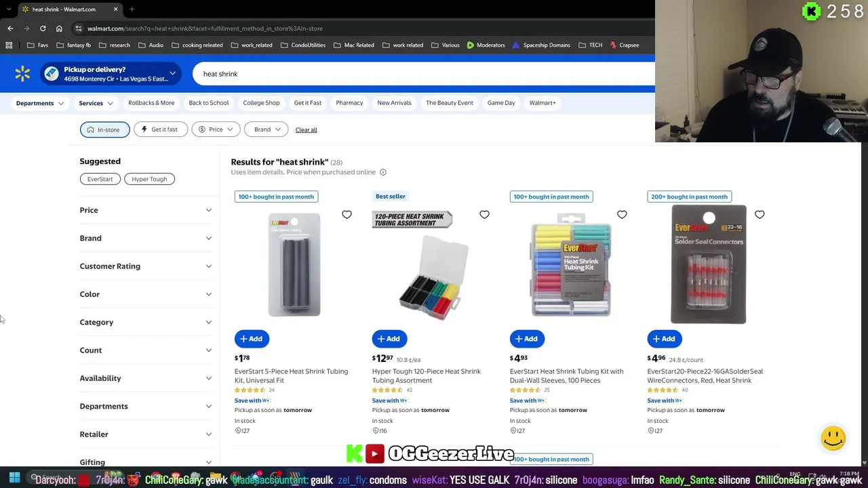Expand the Brand sidebar section
Screen dimensions: 868x488
[146, 238]
